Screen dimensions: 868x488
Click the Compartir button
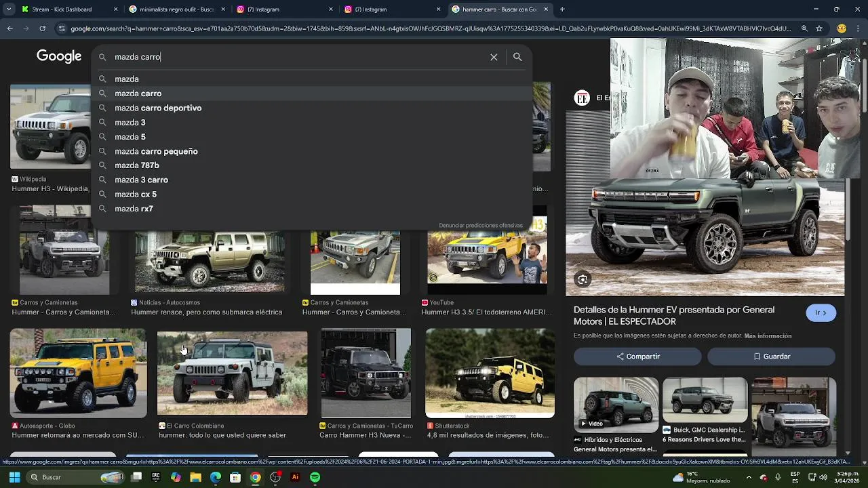(x=637, y=357)
